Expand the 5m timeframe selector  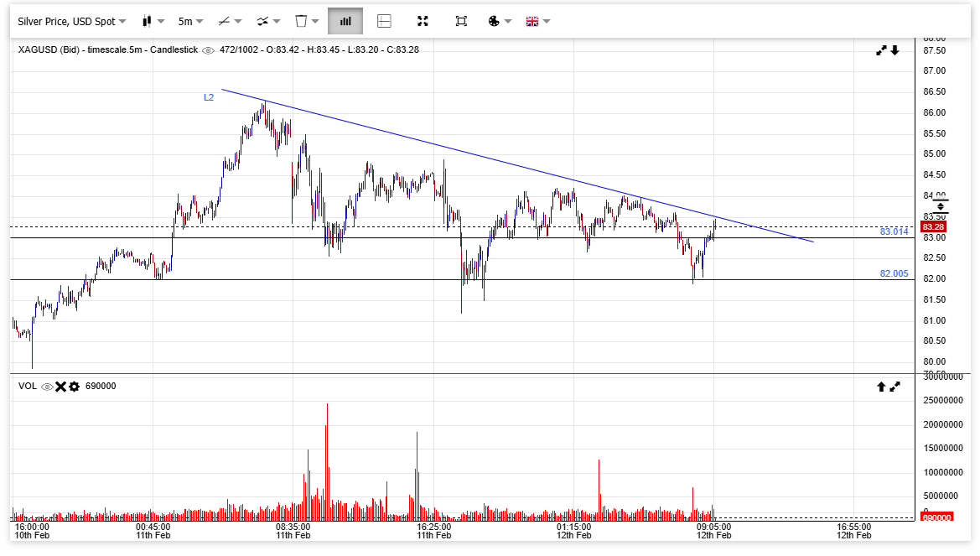(x=190, y=21)
